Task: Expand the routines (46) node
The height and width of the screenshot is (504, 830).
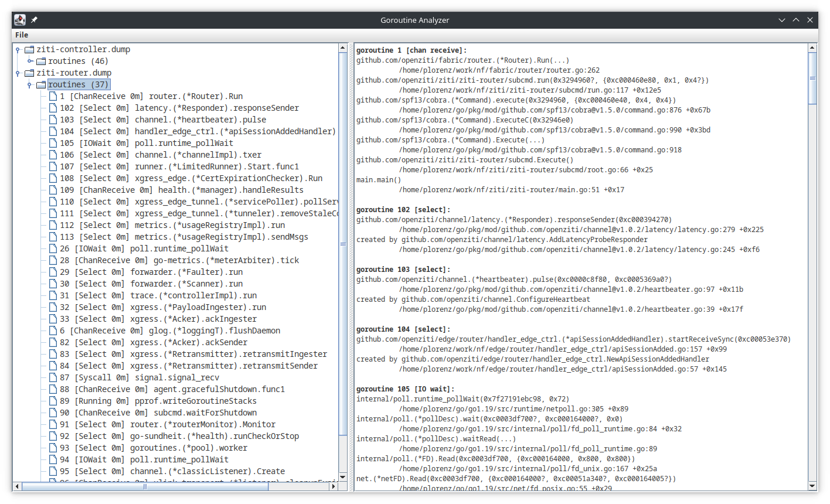Action: pyautogui.click(x=30, y=61)
